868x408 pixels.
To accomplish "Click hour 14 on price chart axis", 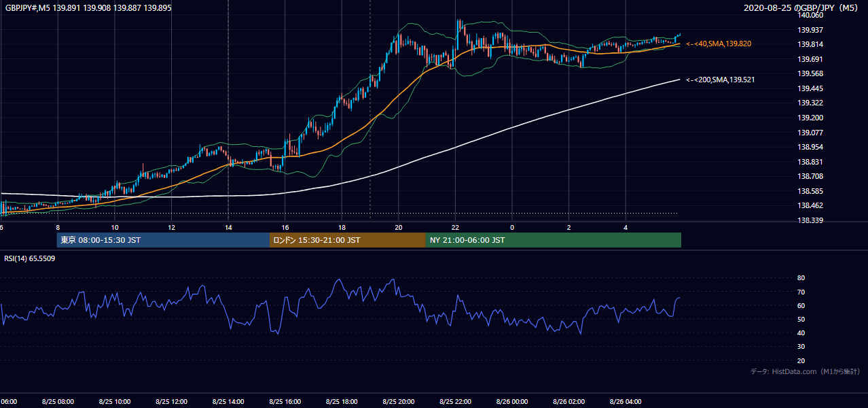I will coord(228,227).
